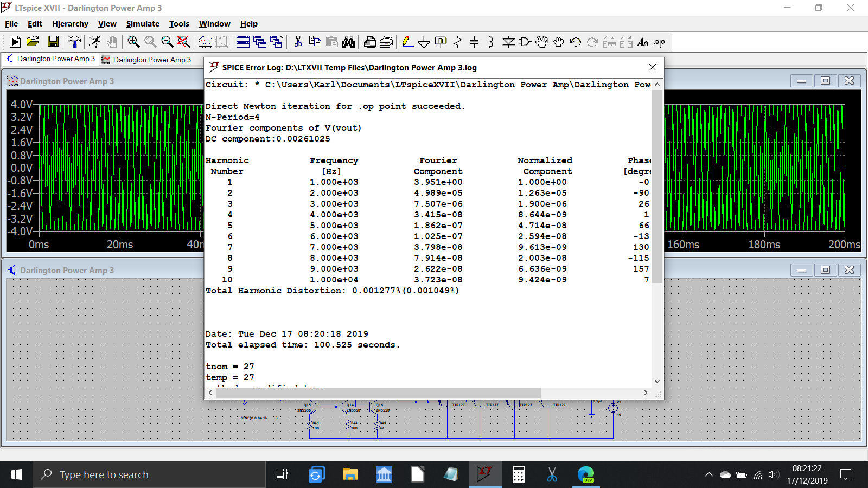Click the Find binoculars icon
Viewport: 868px width, 488px height.
(x=348, y=42)
